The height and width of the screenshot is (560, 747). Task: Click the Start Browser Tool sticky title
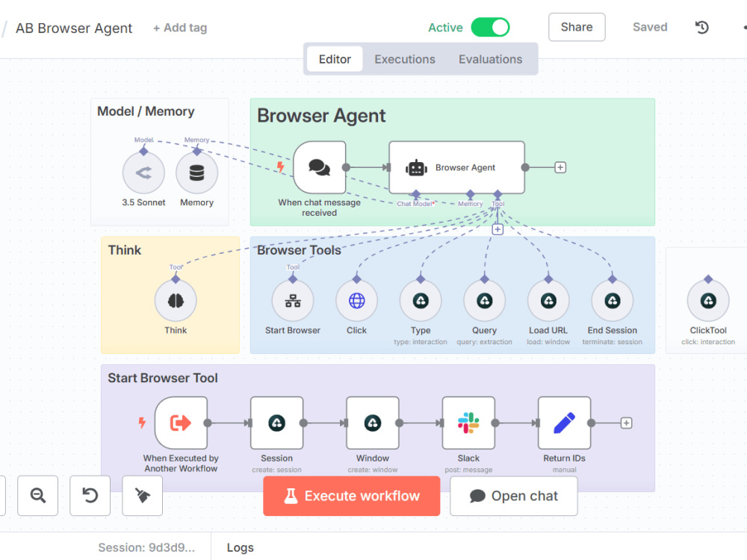coord(162,378)
